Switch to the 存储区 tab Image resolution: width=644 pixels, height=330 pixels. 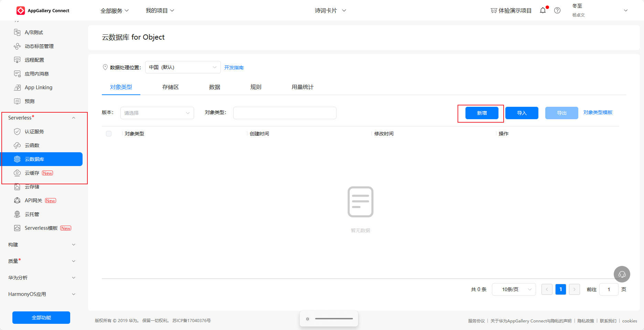coord(171,87)
